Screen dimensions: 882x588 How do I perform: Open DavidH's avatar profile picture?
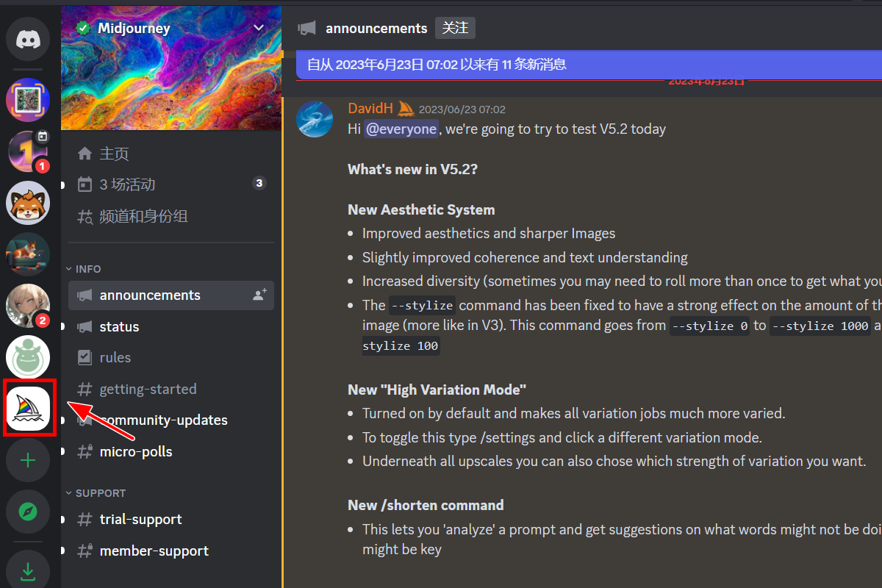315,119
